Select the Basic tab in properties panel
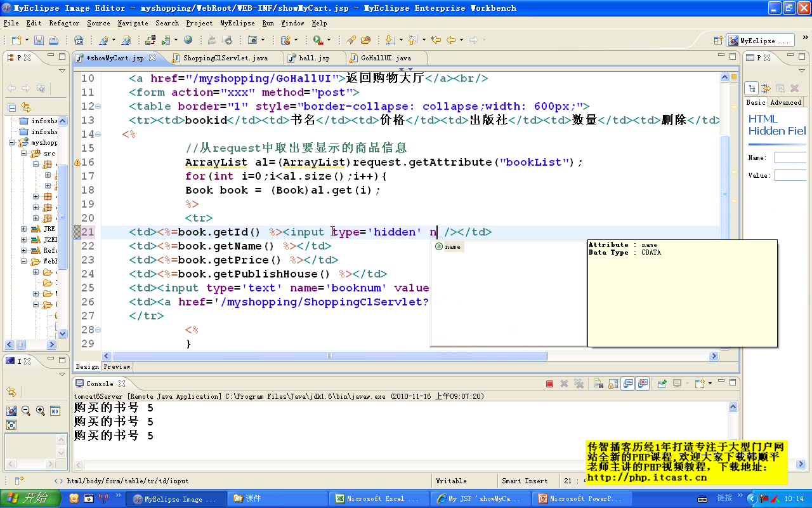The image size is (812, 508). [x=756, y=102]
